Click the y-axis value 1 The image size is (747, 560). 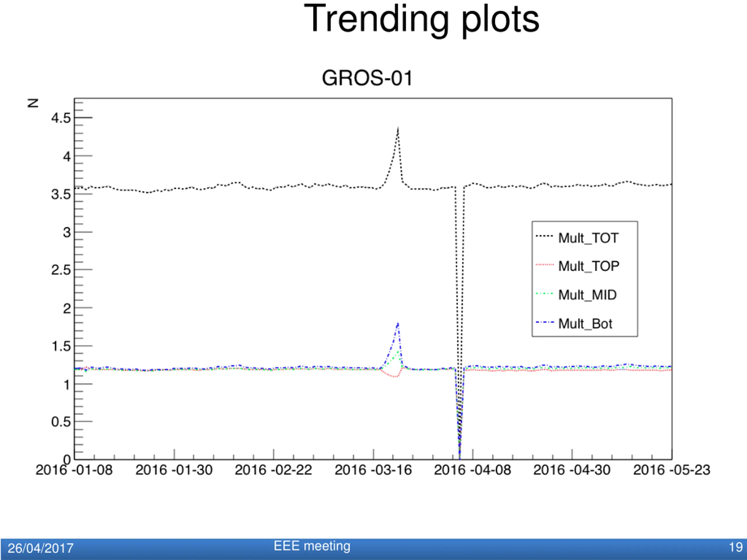67,384
